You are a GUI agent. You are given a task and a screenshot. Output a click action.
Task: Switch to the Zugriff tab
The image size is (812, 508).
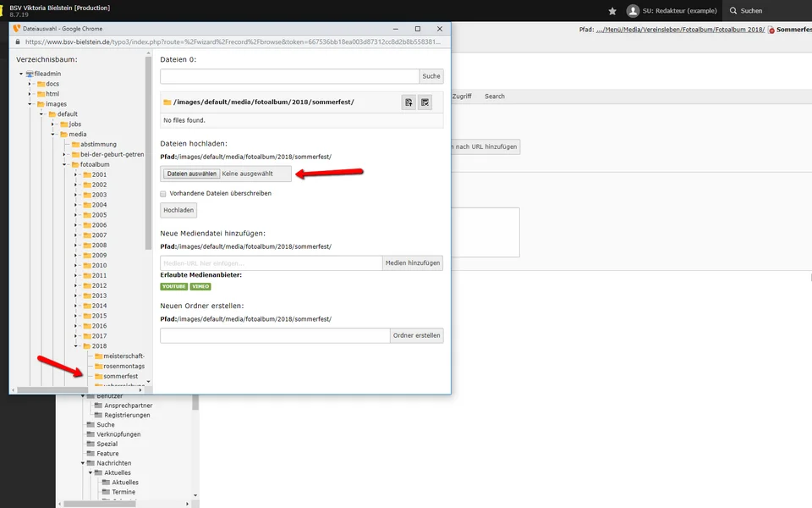462,97
